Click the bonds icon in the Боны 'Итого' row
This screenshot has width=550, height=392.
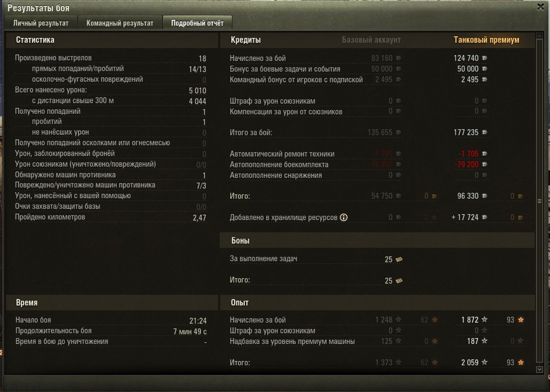tap(399, 281)
